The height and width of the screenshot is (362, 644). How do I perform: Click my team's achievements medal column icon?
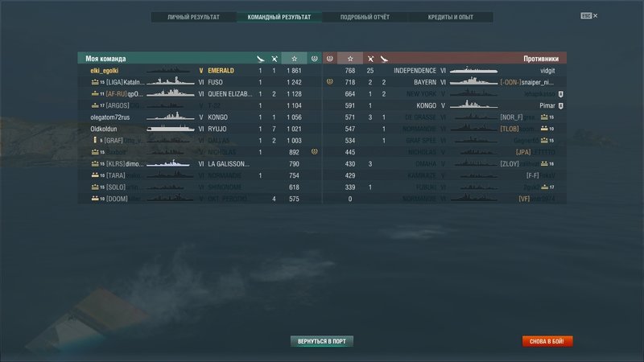[315, 59]
